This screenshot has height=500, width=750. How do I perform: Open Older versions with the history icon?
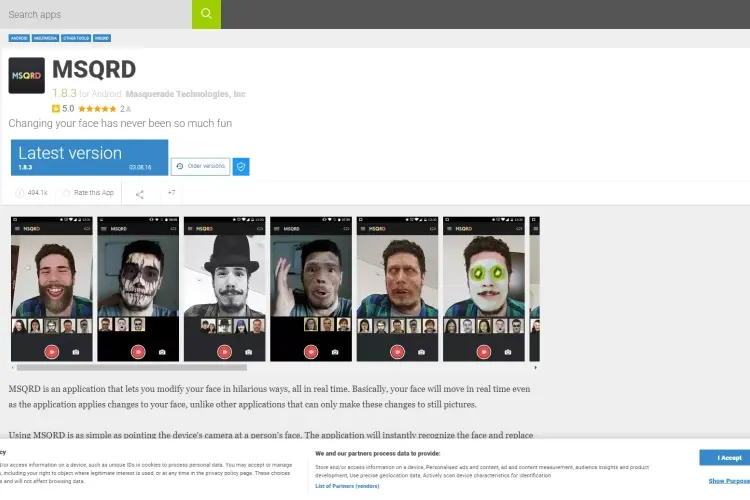click(x=201, y=166)
